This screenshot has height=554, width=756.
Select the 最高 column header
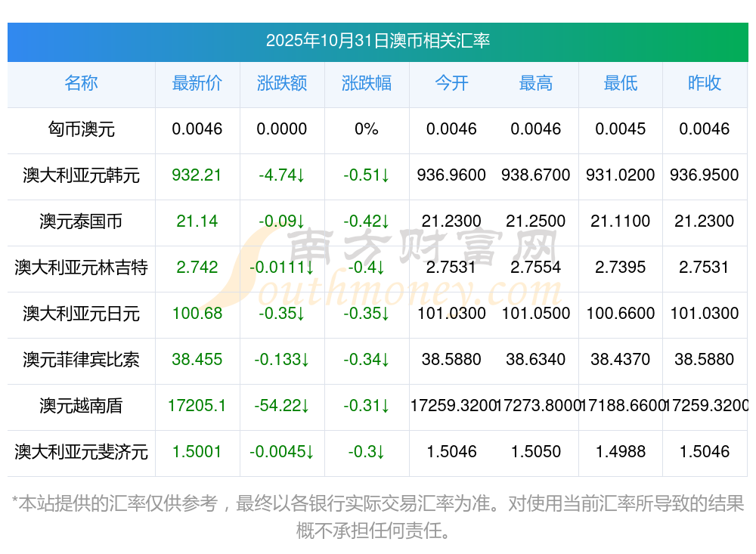[x=536, y=83]
